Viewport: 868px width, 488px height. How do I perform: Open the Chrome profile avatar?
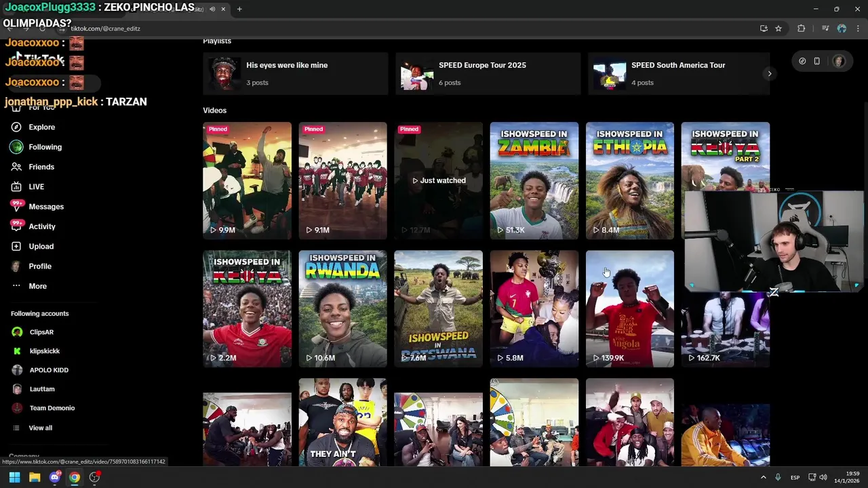842,28
